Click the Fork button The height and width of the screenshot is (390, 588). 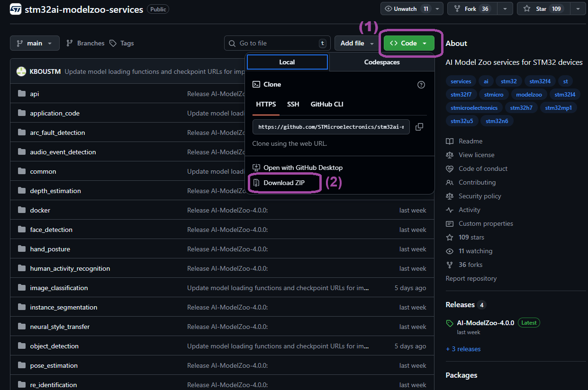point(472,9)
